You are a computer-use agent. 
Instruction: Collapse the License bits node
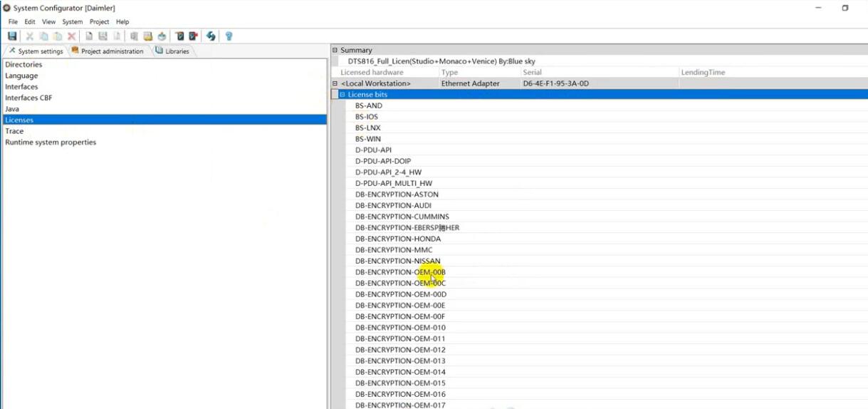click(x=343, y=94)
